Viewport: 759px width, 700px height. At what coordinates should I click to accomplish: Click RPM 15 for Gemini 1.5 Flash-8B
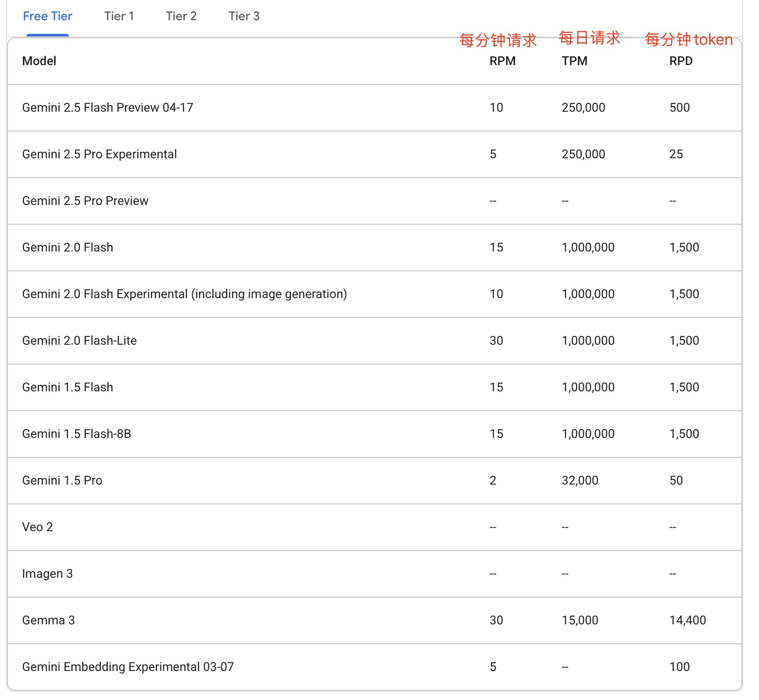tap(496, 434)
